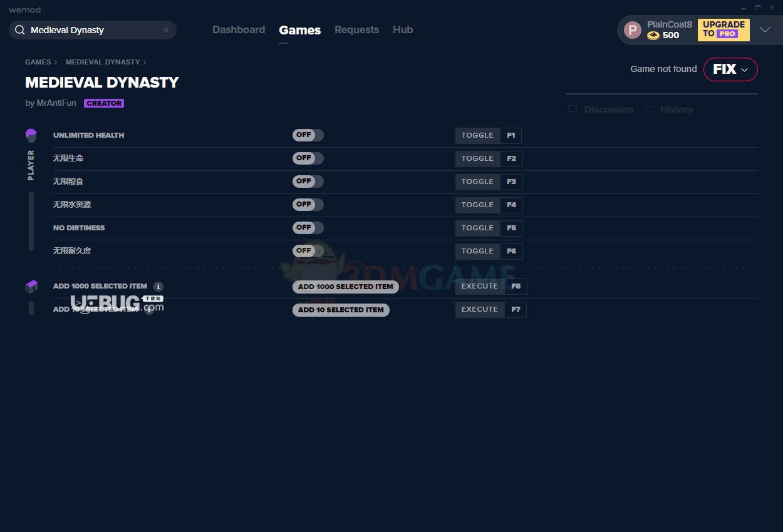The height and width of the screenshot is (532, 783).
Task: Open creator MrAntiFun's profile link
Action: (x=55, y=103)
